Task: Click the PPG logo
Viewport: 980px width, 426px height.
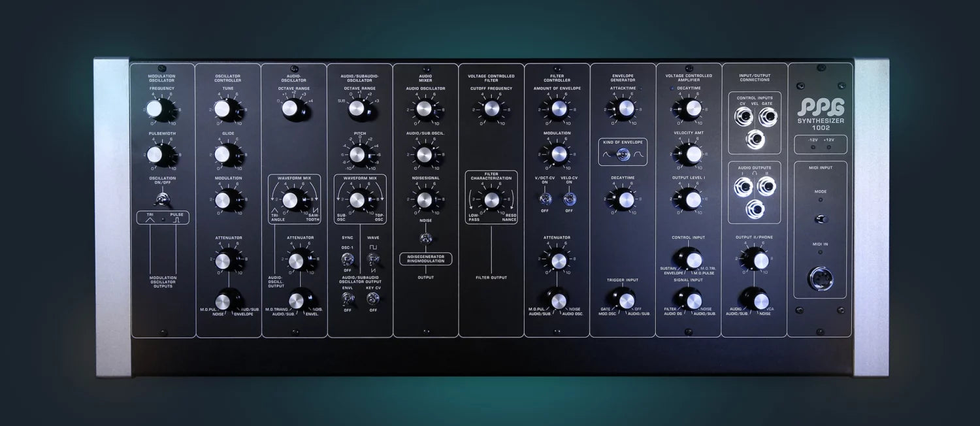Action: pyautogui.click(x=821, y=108)
